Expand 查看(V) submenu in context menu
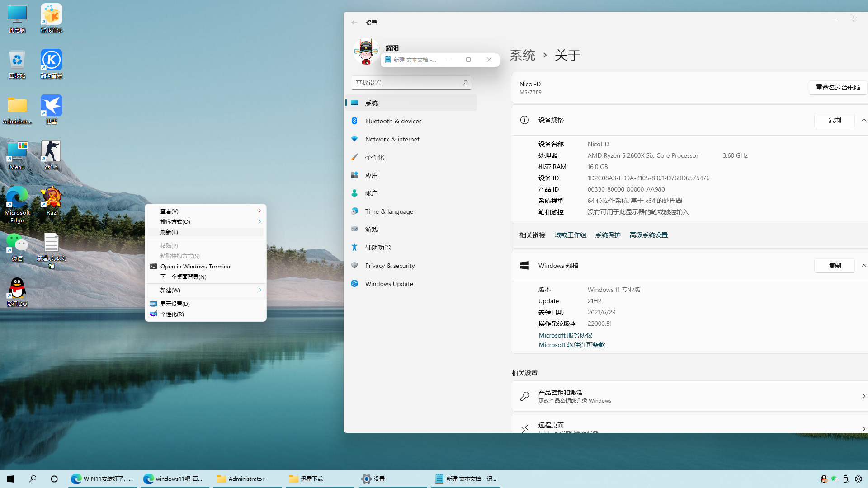 [206, 211]
